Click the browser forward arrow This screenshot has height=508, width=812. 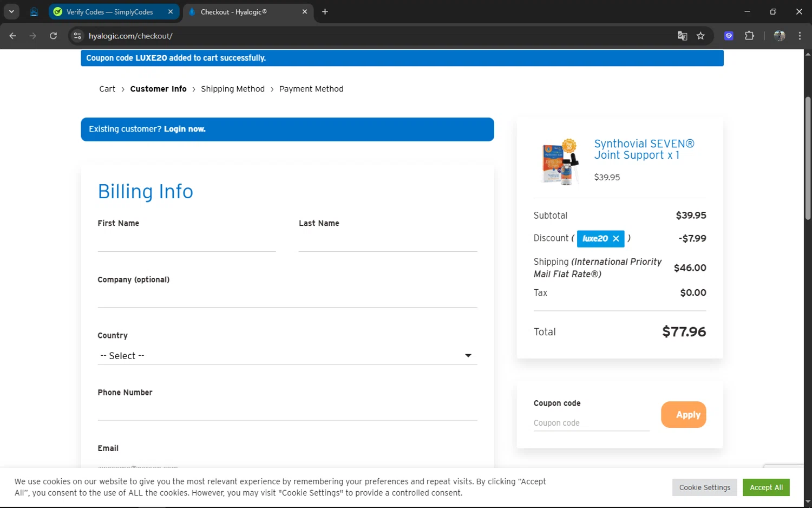pyautogui.click(x=33, y=36)
